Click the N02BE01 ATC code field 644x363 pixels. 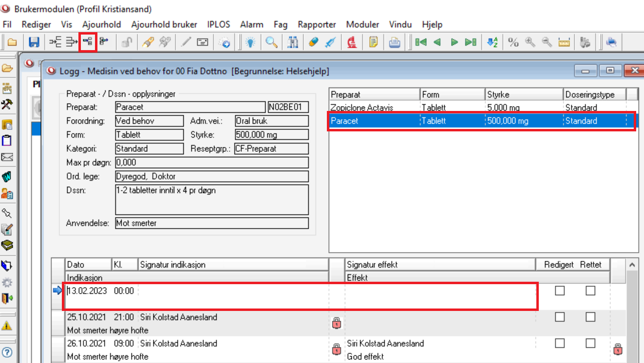(288, 107)
